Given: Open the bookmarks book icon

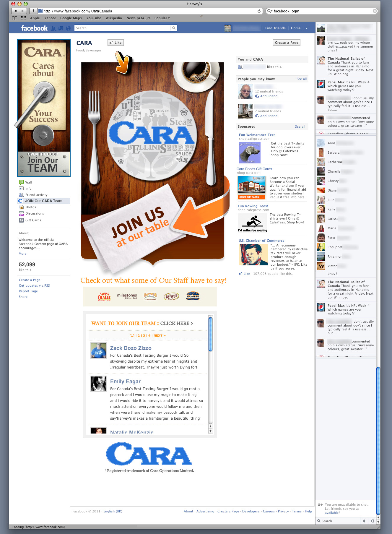Looking at the screenshot, I should tap(14, 18).
